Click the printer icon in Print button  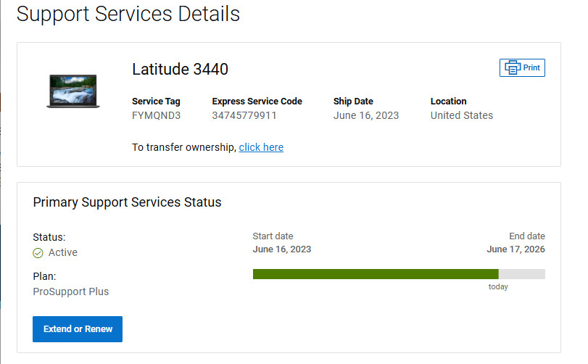(513, 68)
